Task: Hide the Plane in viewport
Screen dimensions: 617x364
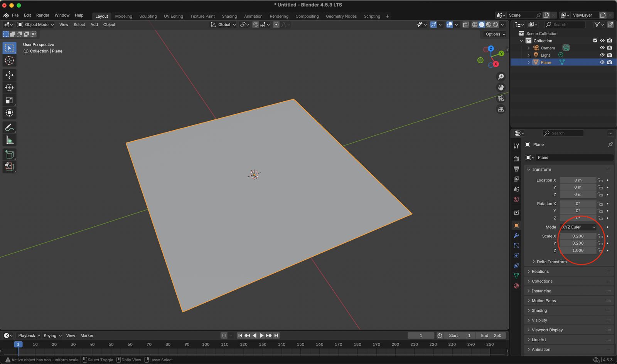Action: 602,62
